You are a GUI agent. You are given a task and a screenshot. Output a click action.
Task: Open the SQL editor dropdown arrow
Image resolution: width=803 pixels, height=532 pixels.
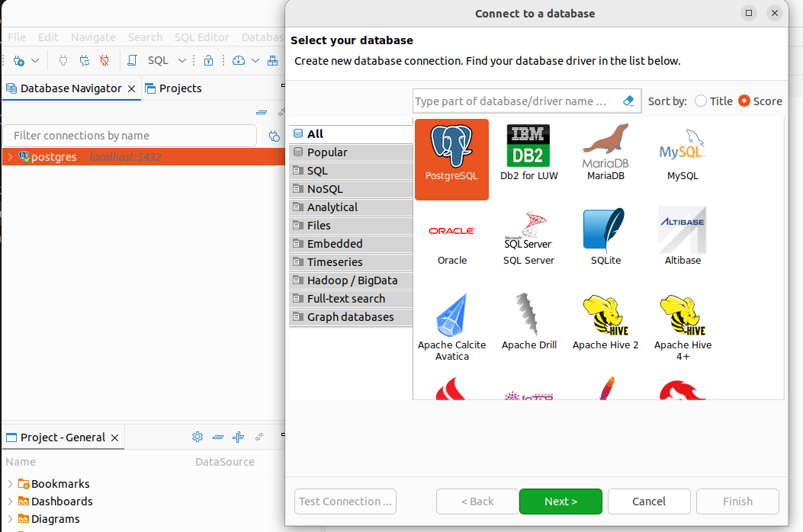(x=182, y=60)
